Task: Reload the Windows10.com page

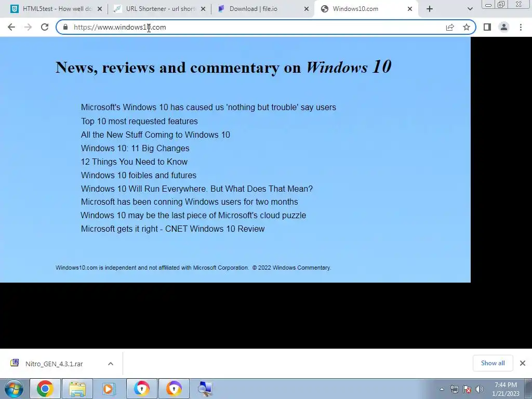Action: (x=45, y=27)
